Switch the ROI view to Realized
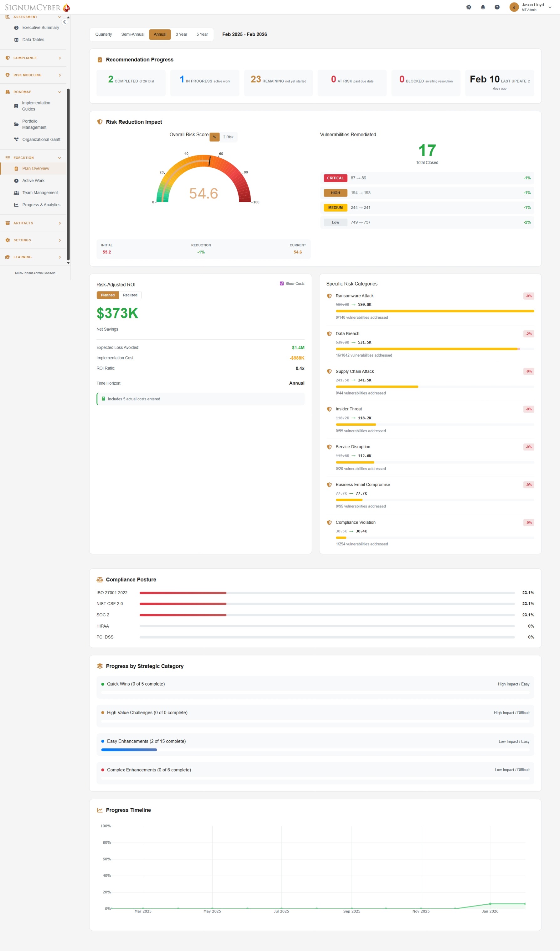The height and width of the screenshot is (951, 560). coord(130,295)
